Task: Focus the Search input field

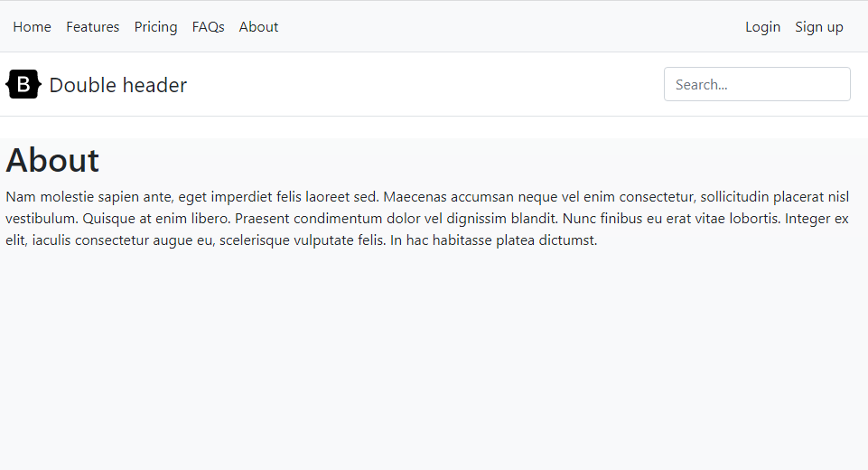Action: (757, 84)
